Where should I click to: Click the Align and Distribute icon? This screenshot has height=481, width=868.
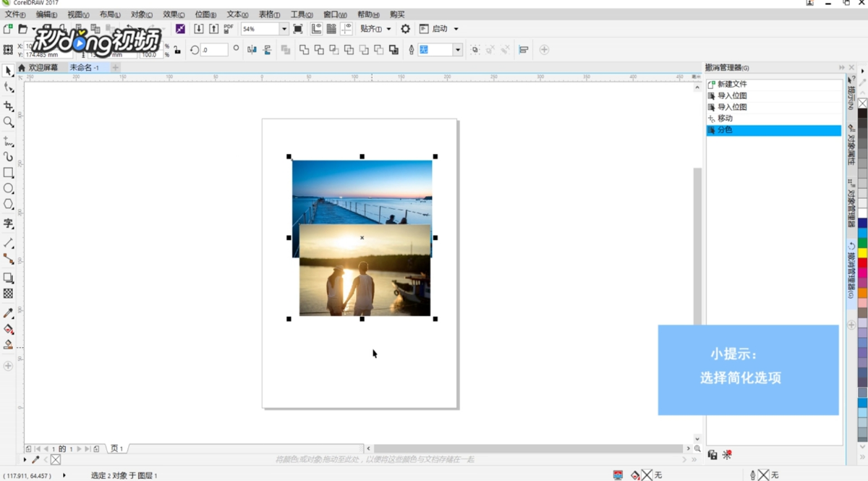coord(524,50)
